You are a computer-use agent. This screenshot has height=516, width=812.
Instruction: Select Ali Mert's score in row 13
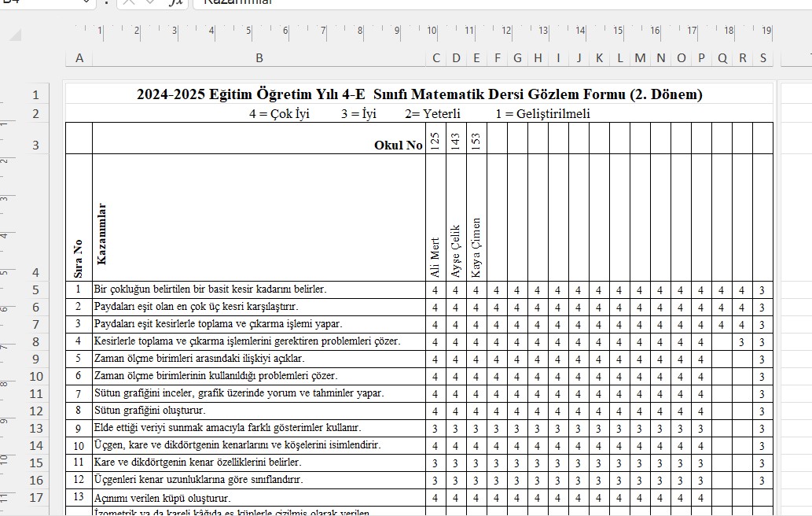pos(435,429)
